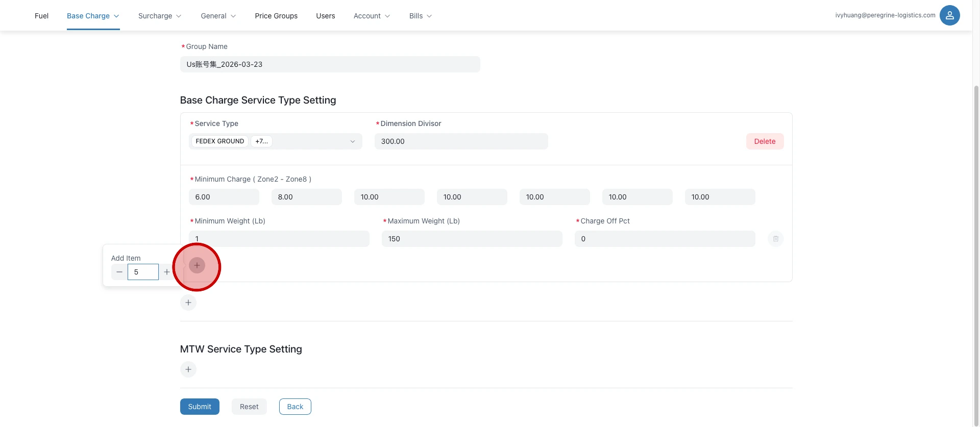Add a new Base Charge service type
The width and height of the screenshot is (980, 427).
coord(188,303)
